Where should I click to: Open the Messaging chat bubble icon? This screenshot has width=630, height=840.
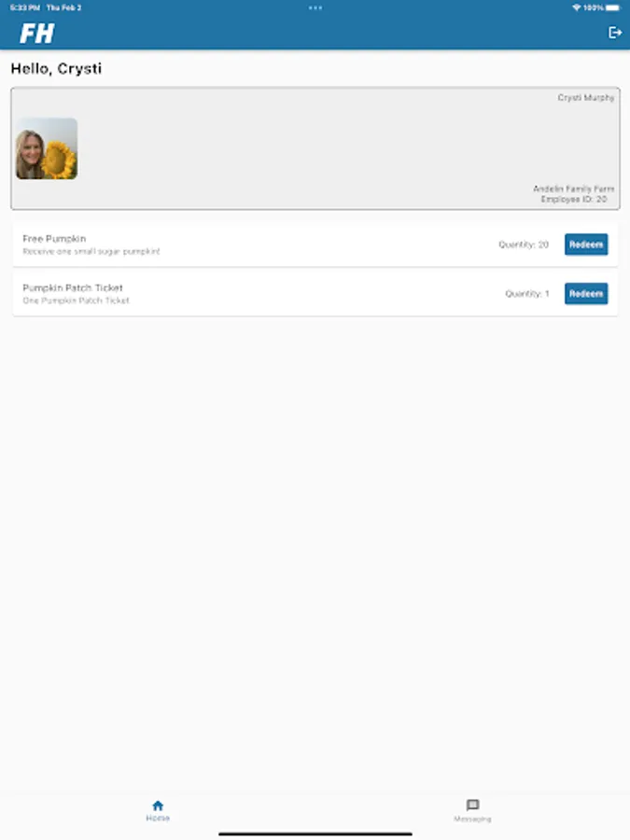[x=472, y=805]
